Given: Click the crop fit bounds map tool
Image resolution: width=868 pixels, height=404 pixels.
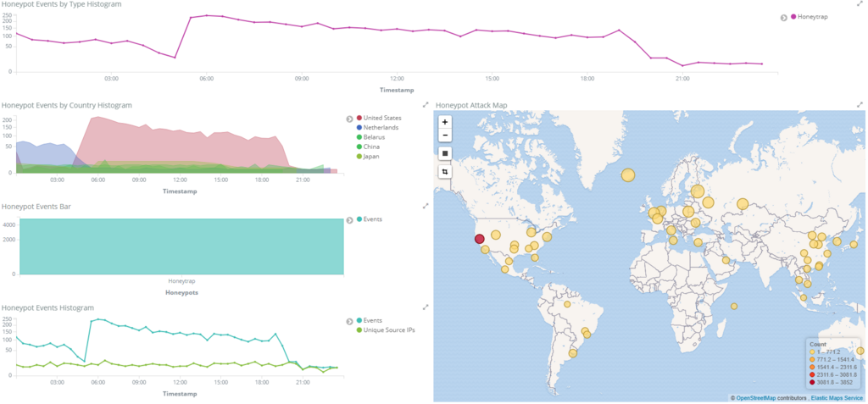Looking at the screenshot, I should coord(445,172).
